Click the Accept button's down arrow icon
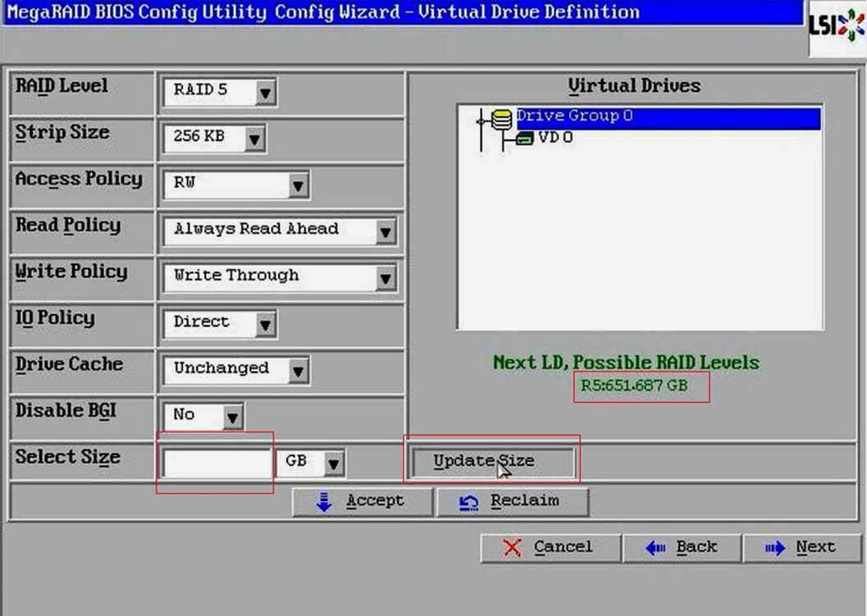This screenshot has width=867, height=616. (x=324, y=502)
